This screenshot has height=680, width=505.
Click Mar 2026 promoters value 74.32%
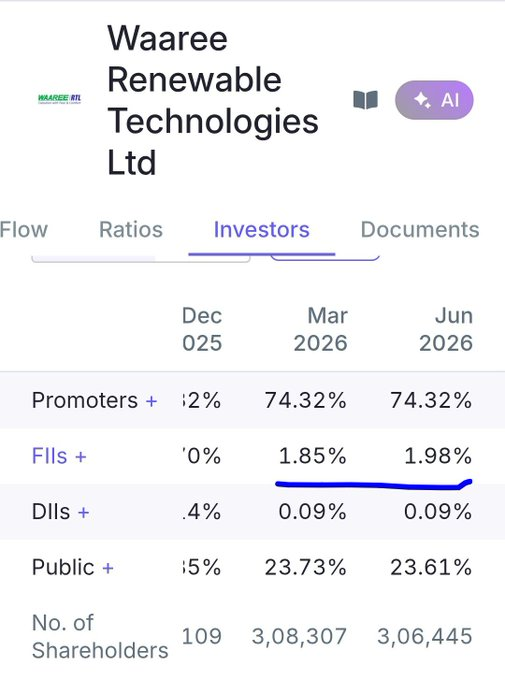(306, 400)
